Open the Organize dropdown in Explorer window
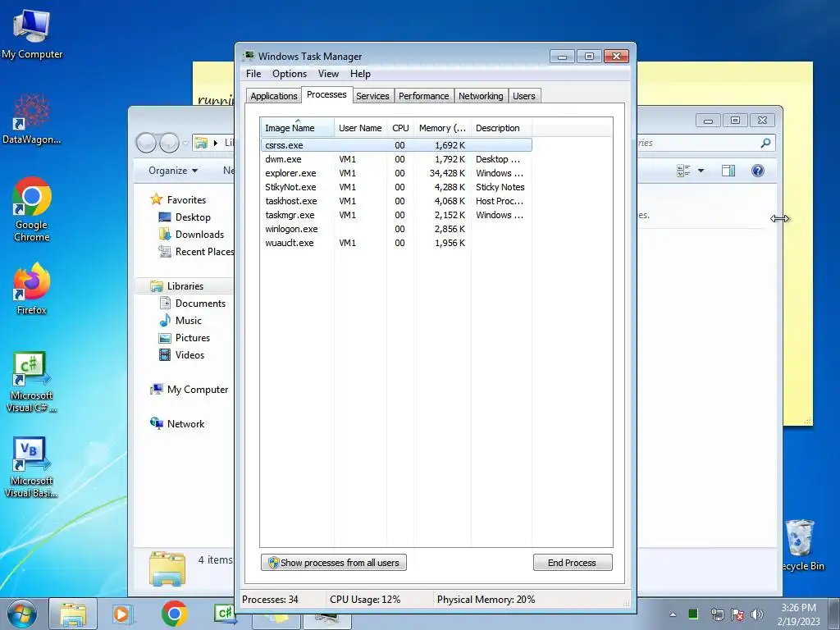This screenshot has height=630, width=840. (173, 171)
